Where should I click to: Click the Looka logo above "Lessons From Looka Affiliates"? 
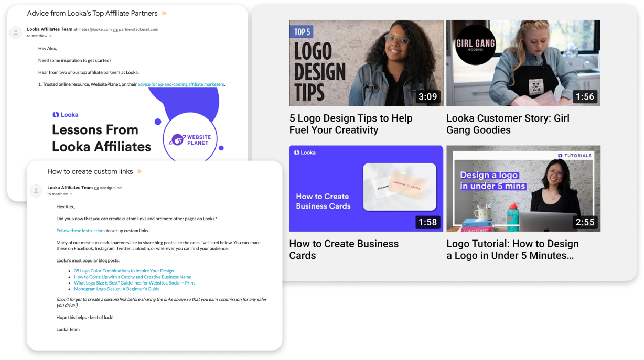(x=66, y=115)
